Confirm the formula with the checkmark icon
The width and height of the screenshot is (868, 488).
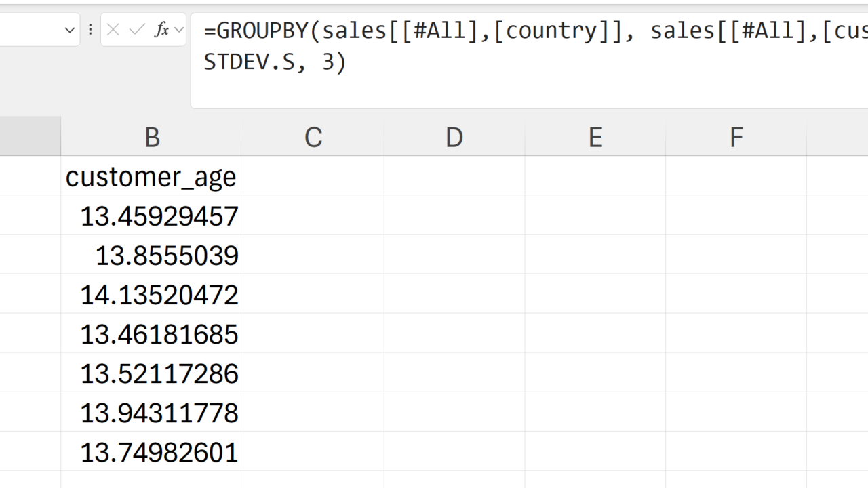[137, 30]
